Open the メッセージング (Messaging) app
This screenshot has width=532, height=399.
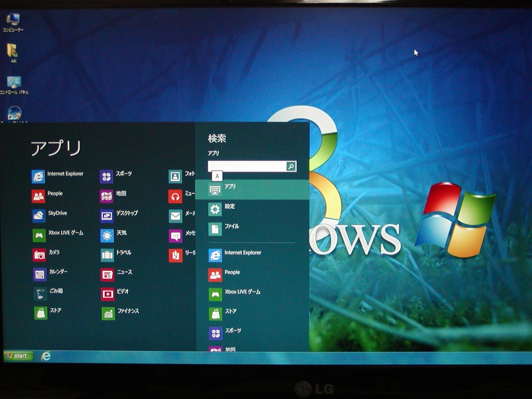182,235
